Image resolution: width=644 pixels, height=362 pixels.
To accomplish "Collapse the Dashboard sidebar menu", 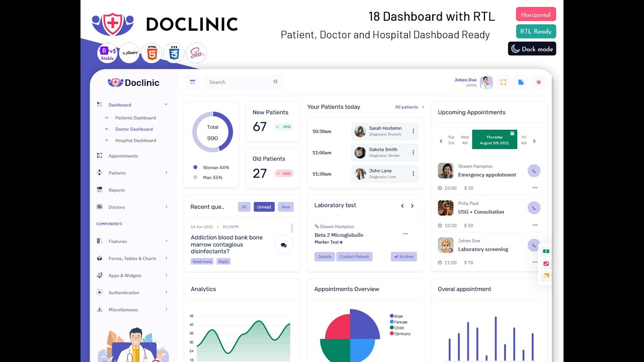I will pos(166,105).
